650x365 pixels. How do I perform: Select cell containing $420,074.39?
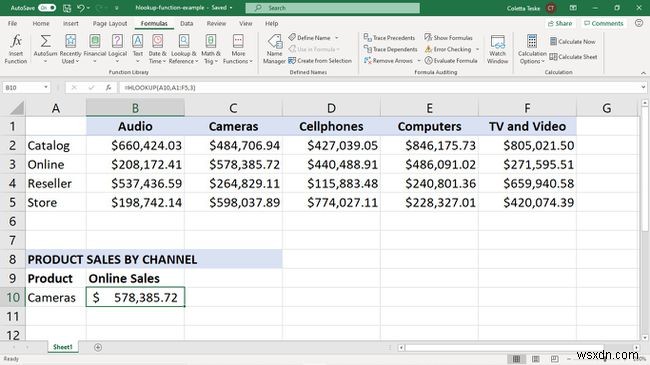527,202
